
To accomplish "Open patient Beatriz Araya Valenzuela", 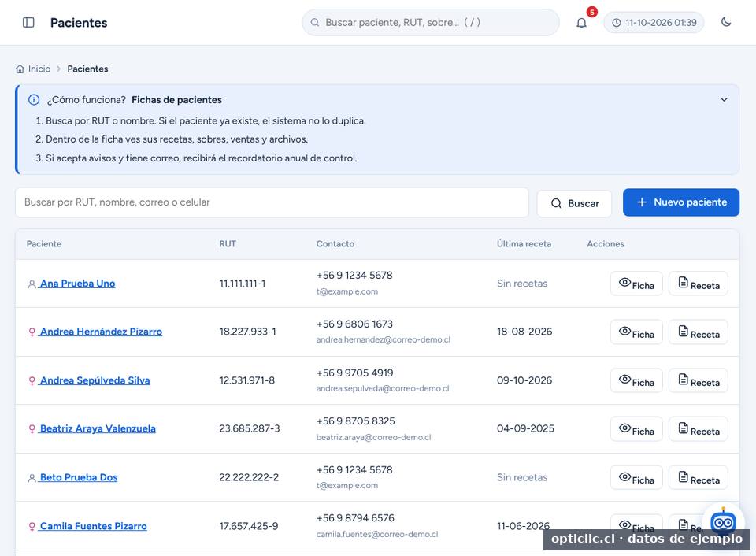I will click(x=98, y=428).
